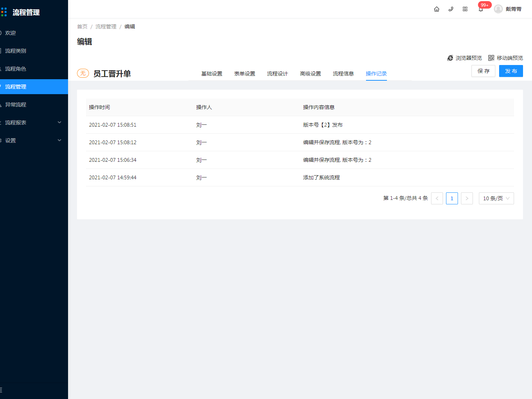Click 刘一 in the 14:59:44 row

click(x=202, y=177)
